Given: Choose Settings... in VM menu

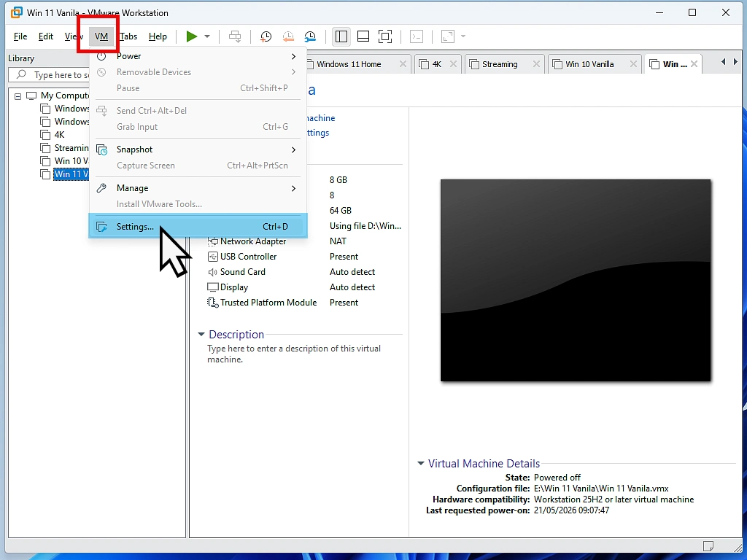Looking at the screenshot, I should point(198,227).
